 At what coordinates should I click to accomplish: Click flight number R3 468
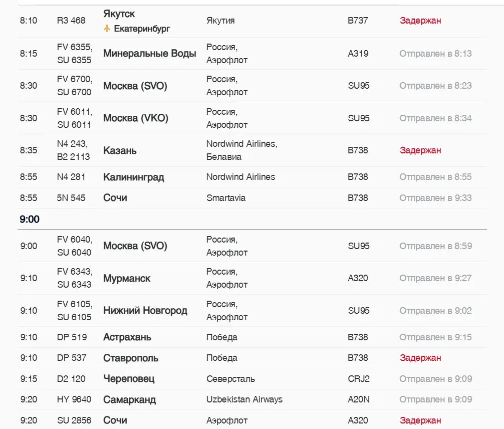click(71, 21)
